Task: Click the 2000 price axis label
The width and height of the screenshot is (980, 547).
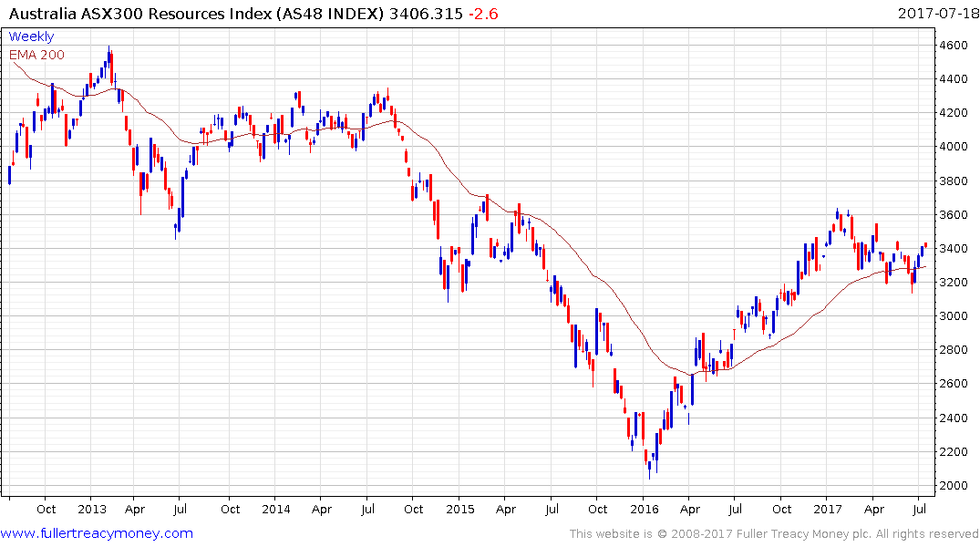Action: pyautogui.click(x=954, y=485)
